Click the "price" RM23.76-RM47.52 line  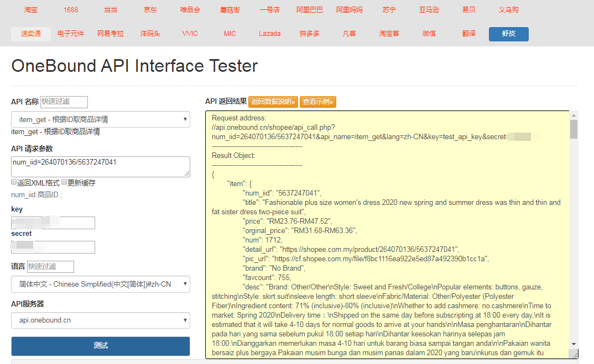point(288,221)
